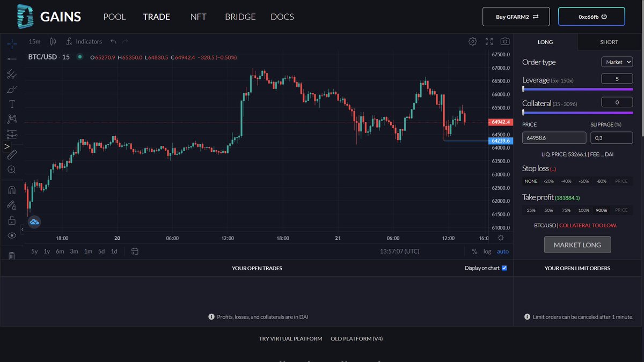Open TRY VIRTUAL PLATFORM link
Viewport: 644px width, 362px height.
click(290, 338)
